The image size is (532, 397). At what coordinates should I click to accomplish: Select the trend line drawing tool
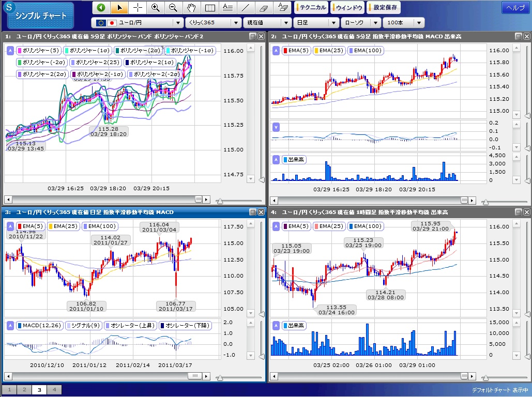pyautogui.click(x=246, y=8)
